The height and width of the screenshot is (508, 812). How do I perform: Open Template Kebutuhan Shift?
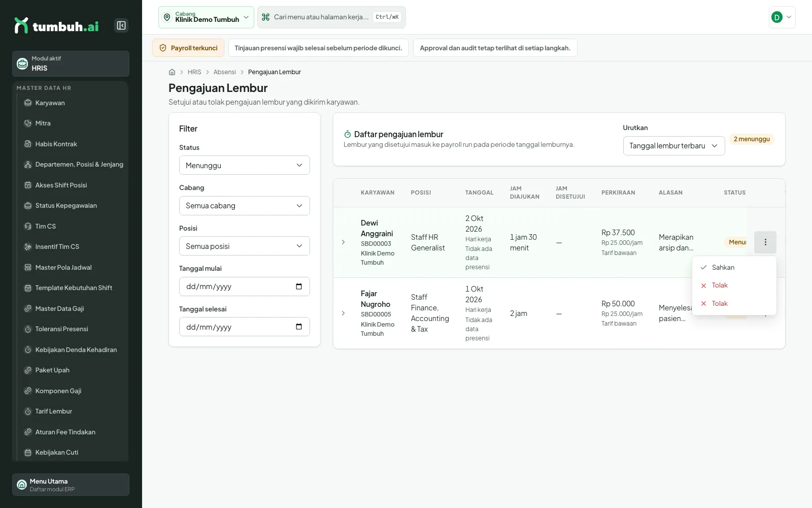(73, 288)
